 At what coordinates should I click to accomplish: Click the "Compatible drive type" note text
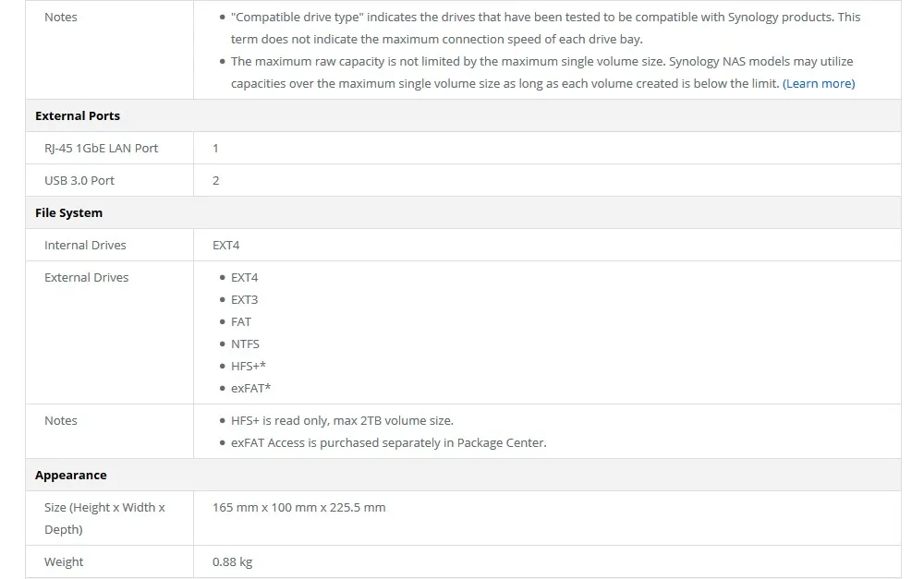(545, 18)
